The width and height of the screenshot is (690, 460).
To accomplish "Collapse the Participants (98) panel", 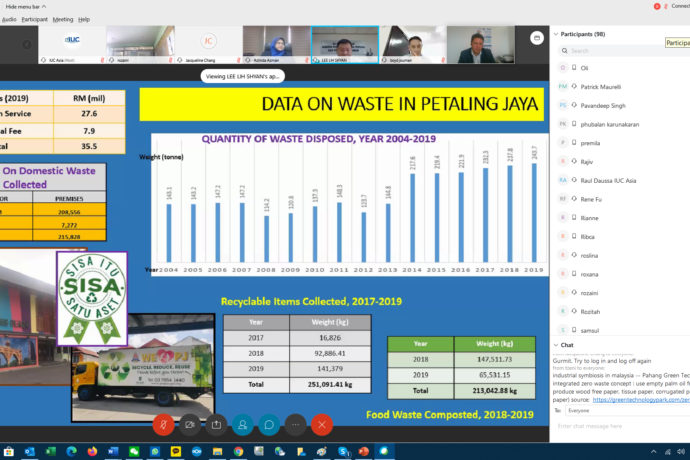I will (556, 34).
